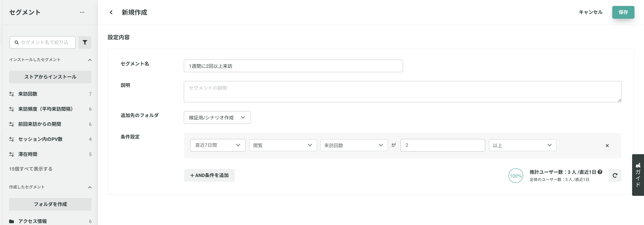Click the slider icon beside 来訪回数

coord(12,94)
